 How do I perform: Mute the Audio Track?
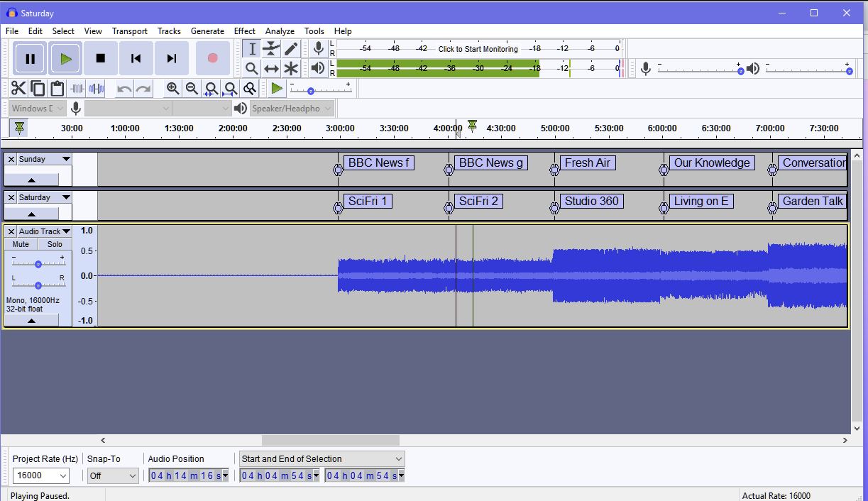pos(22,243)
